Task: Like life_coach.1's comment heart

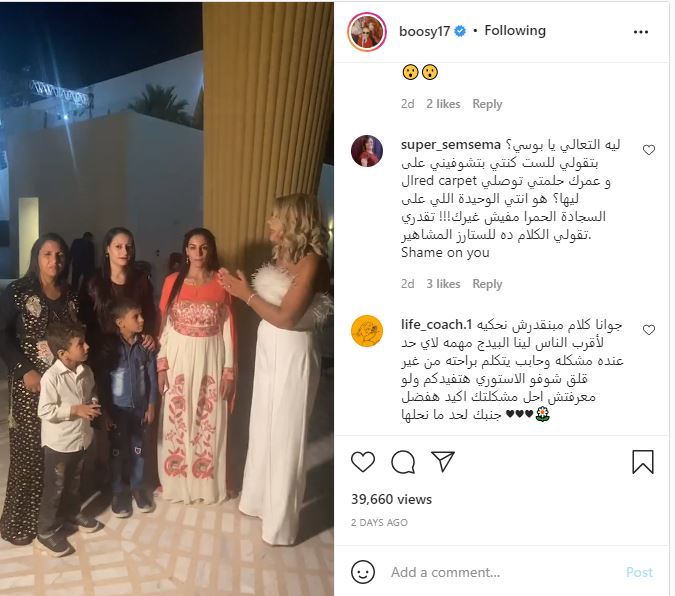Action: click(x=649, y=330)
